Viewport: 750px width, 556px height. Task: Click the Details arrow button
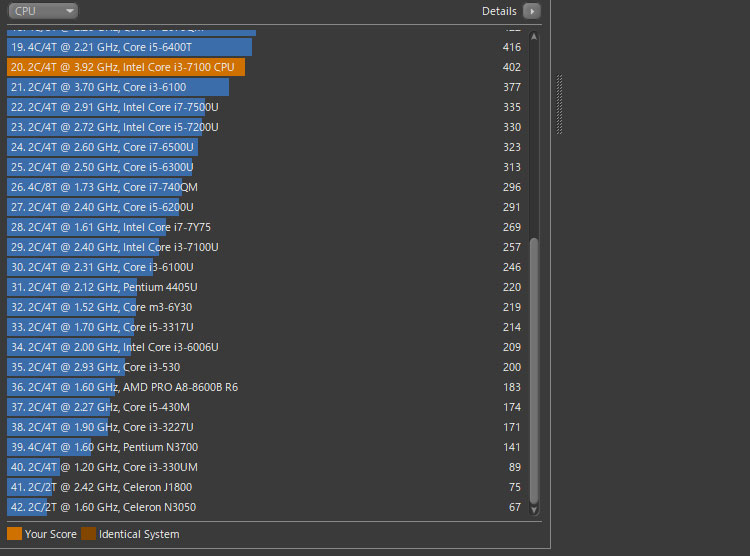(531, 11)
